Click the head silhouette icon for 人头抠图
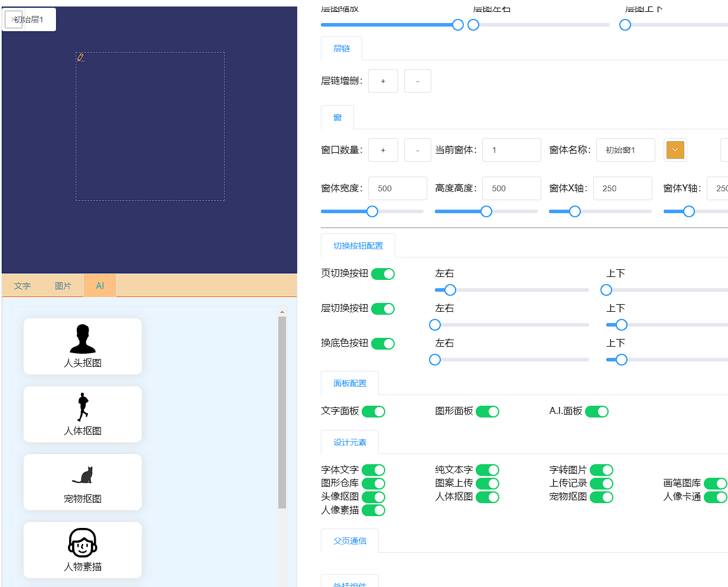 [83, 339]
